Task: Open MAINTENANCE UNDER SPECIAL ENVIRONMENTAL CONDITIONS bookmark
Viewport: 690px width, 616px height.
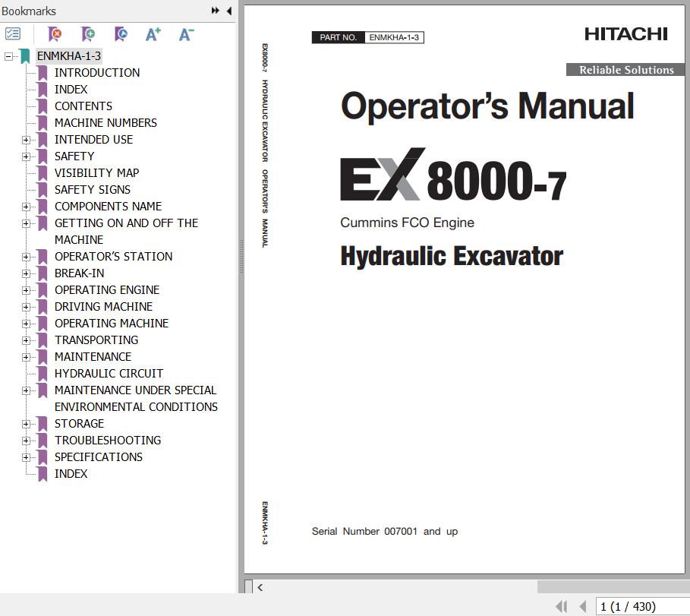Action: coord(136,399)
